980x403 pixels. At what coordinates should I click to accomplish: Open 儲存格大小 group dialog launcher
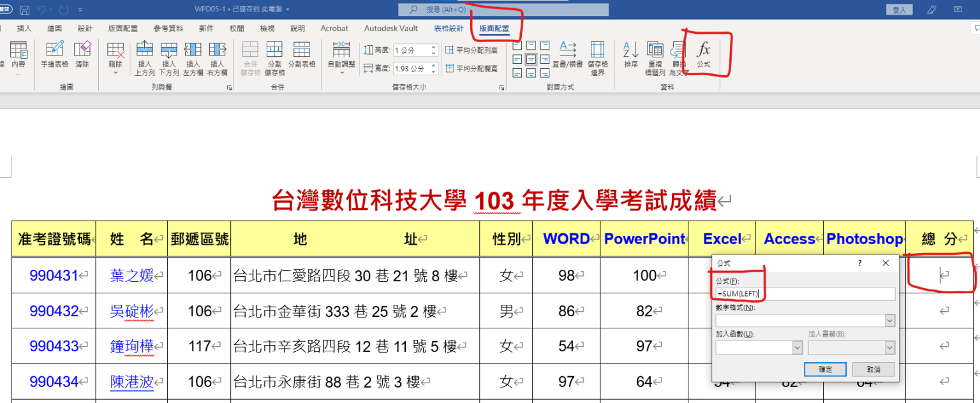(x=501, y=87)
